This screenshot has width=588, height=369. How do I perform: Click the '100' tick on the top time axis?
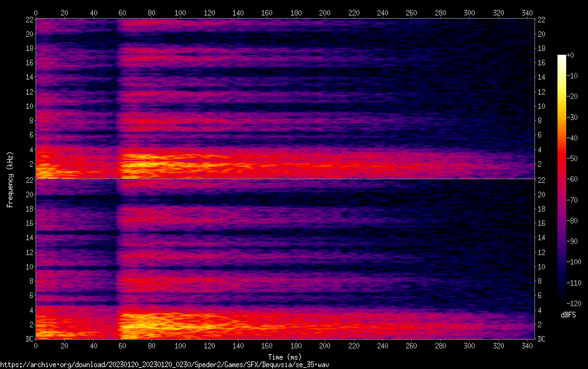point(180,12)
